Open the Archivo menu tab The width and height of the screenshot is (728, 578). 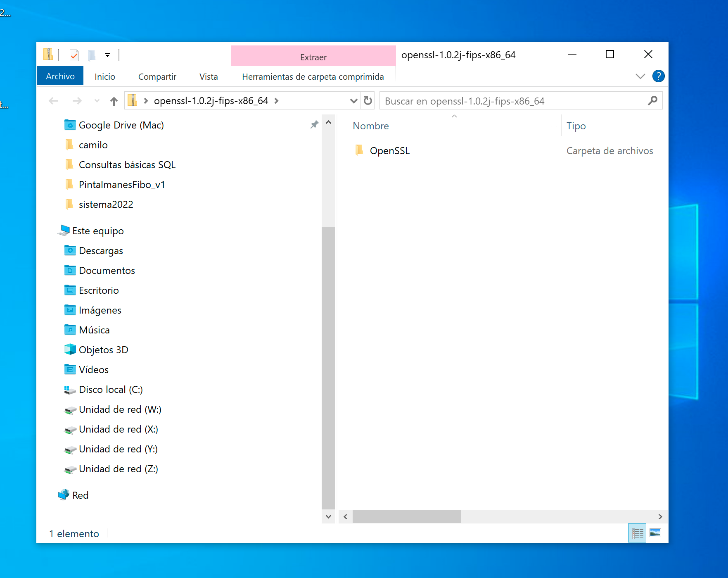60,76
